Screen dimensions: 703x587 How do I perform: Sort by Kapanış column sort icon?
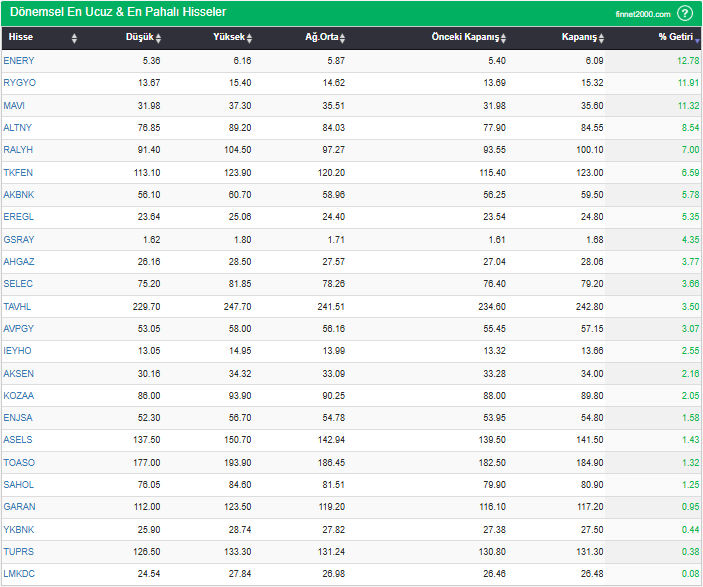(x=601, y=38)
